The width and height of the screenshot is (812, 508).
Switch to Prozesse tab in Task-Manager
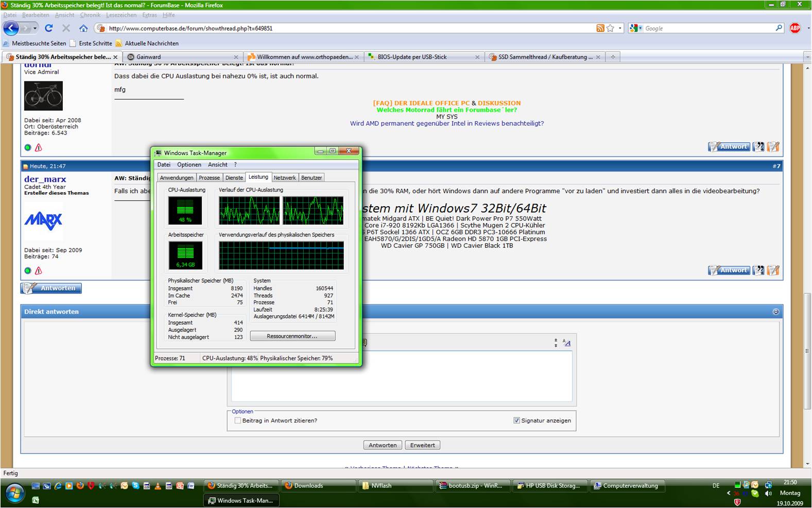pos(209,178)
